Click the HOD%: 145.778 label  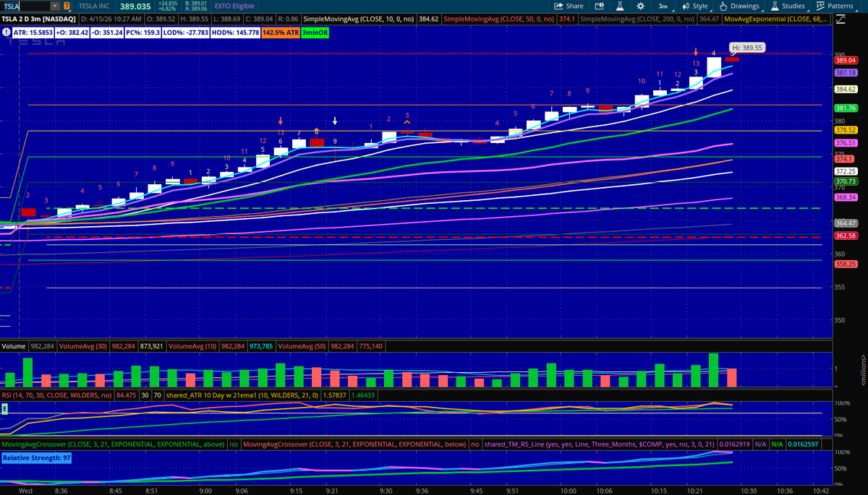point(235,33)
